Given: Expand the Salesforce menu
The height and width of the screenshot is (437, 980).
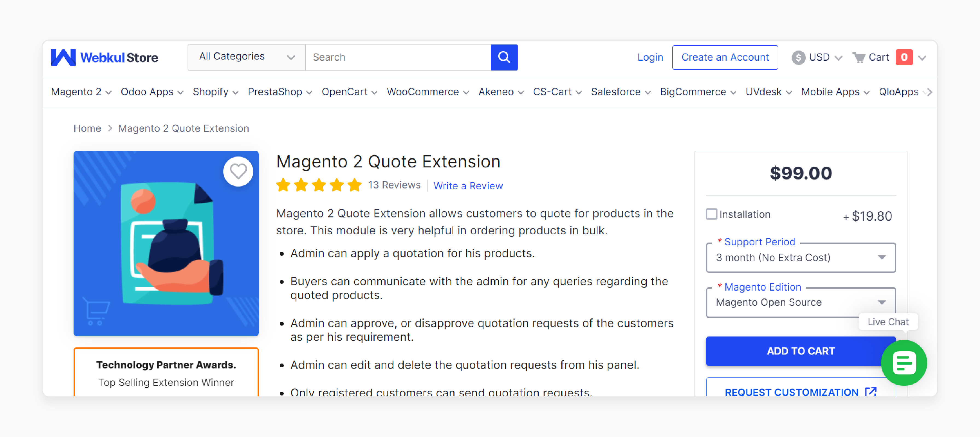Looking at the screenshot, I should click(x=621, y=92).
